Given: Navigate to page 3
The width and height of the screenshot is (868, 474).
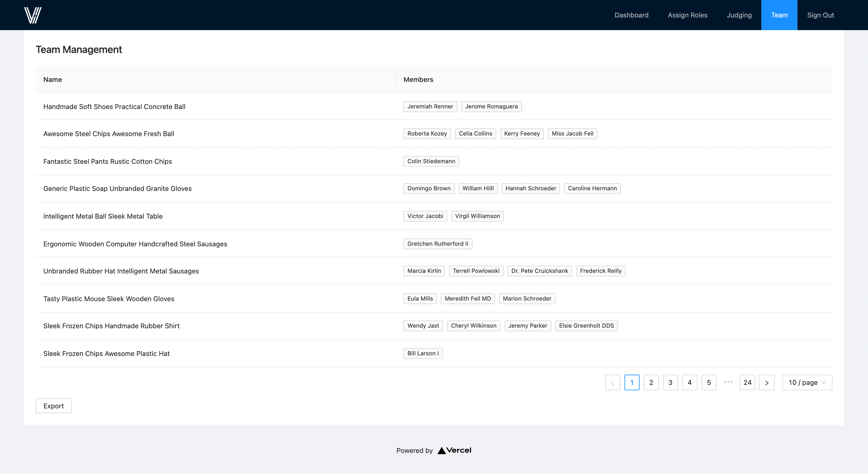Looking at the screenshot, I should 671,382.
